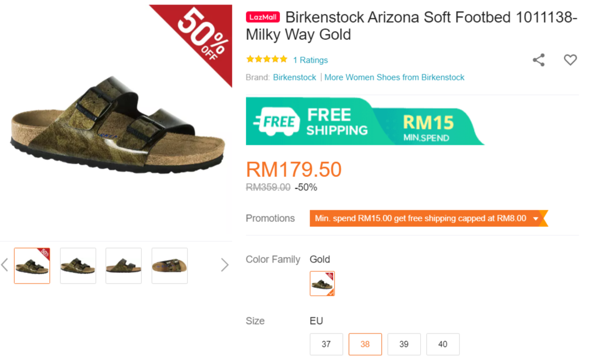The width and height of the screenshot is (590, 364).
Task: Select the third product thumbnail
Action: click(123, 266)
